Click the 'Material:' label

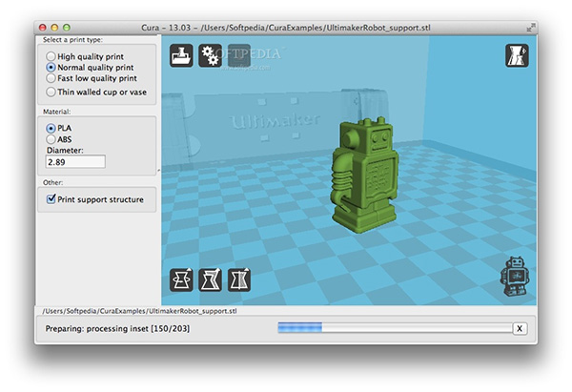pyautogui.click(x=56, y=112)
